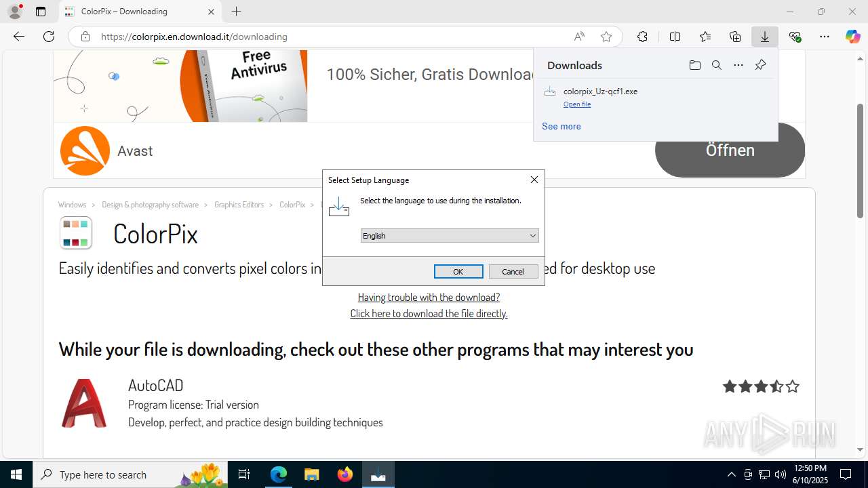Viewport: 868px width, 488px height.
Task: Pin the Downloads panel
Action: pyautogui.click(x=760, y=65)
